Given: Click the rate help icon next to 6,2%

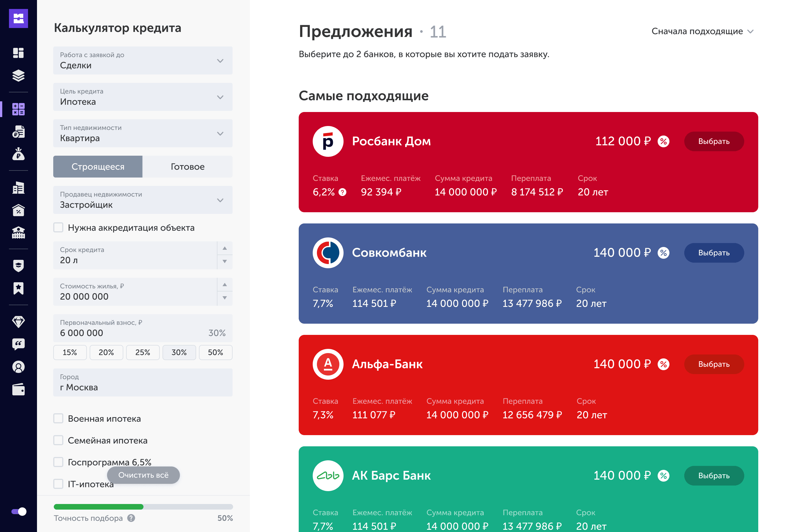Looking at the screenshot, I should point(342,192).
